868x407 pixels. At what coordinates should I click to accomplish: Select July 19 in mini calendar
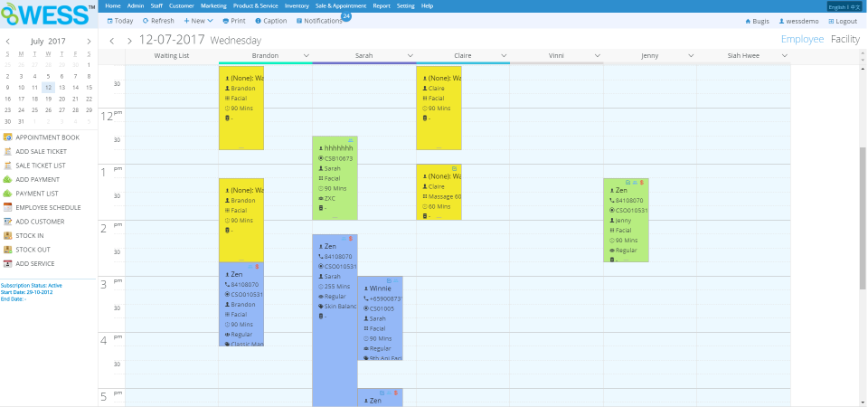[x=48, y=99]
